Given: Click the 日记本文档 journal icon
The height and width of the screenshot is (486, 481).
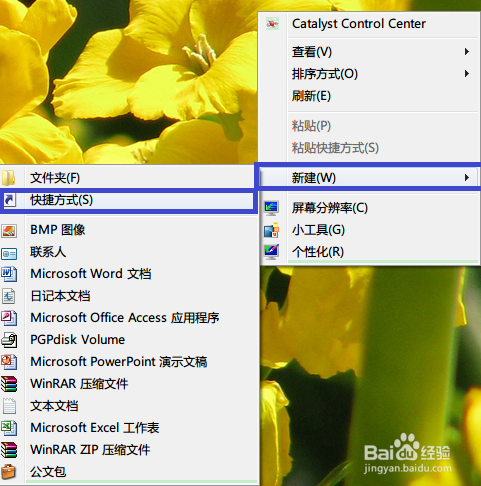Looking at the screenshot, I should (9, 296).
